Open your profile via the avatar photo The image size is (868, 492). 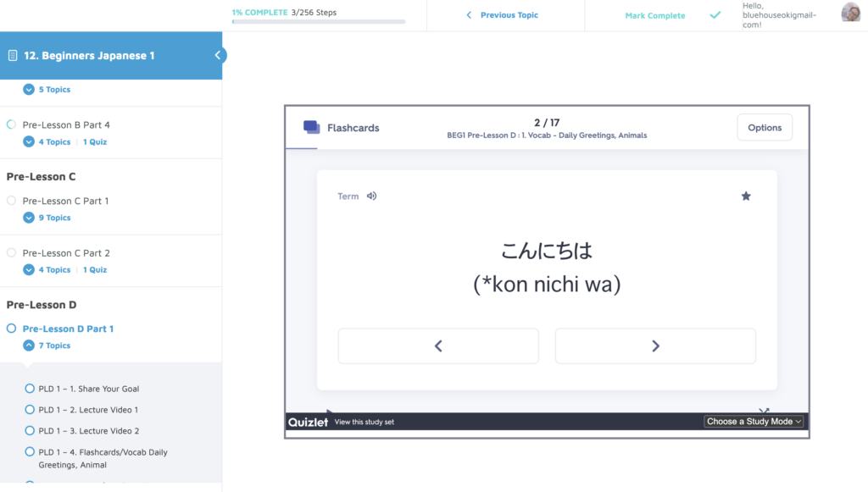(x=851, y=12)
